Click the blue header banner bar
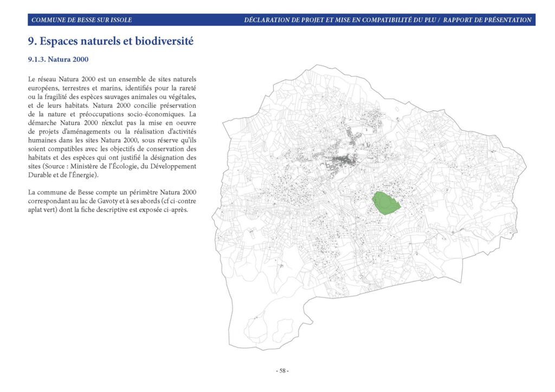Image resolution: width=555 pixels, height=392 pixels. pyautogui.click(x=281, y=20)
